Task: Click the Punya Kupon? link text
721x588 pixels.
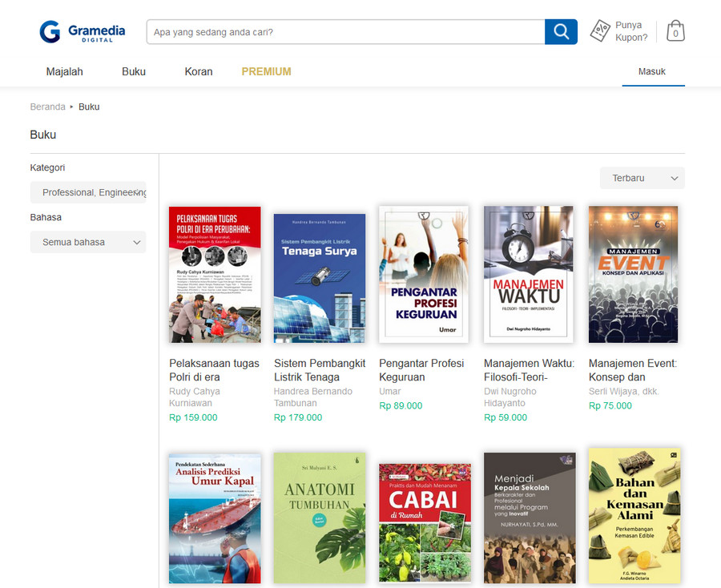Action: coord(631,31)
